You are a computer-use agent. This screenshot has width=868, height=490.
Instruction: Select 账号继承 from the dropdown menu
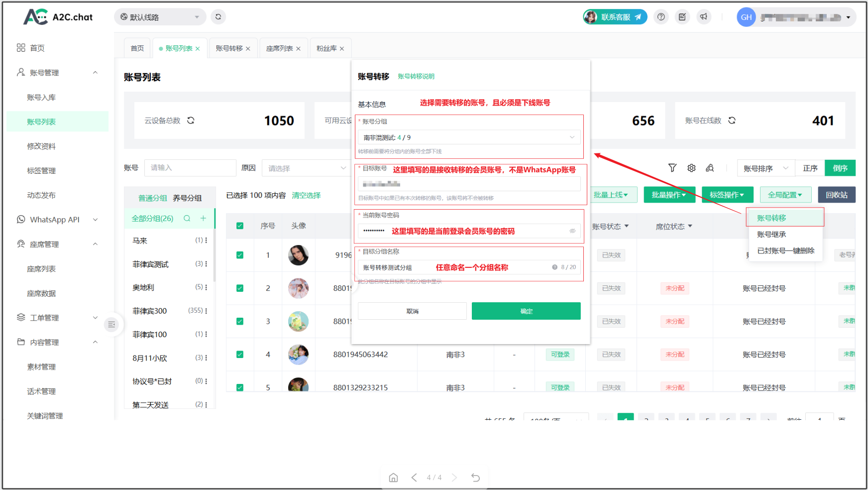[771, 235]
